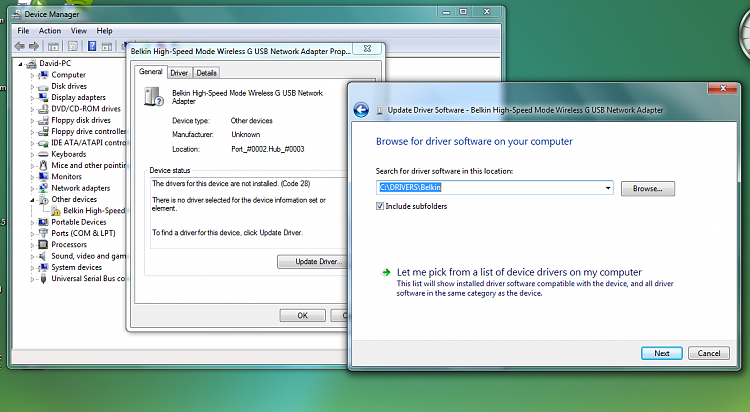Screen dimensions: 750x412
Task: Click the Other devices category icon
Action: click(x=44, y=200)
